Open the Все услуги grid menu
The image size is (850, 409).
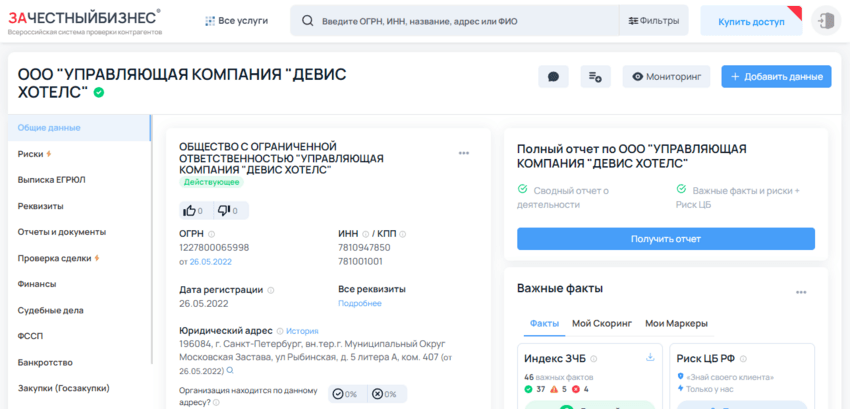click(x=236, y=21)
